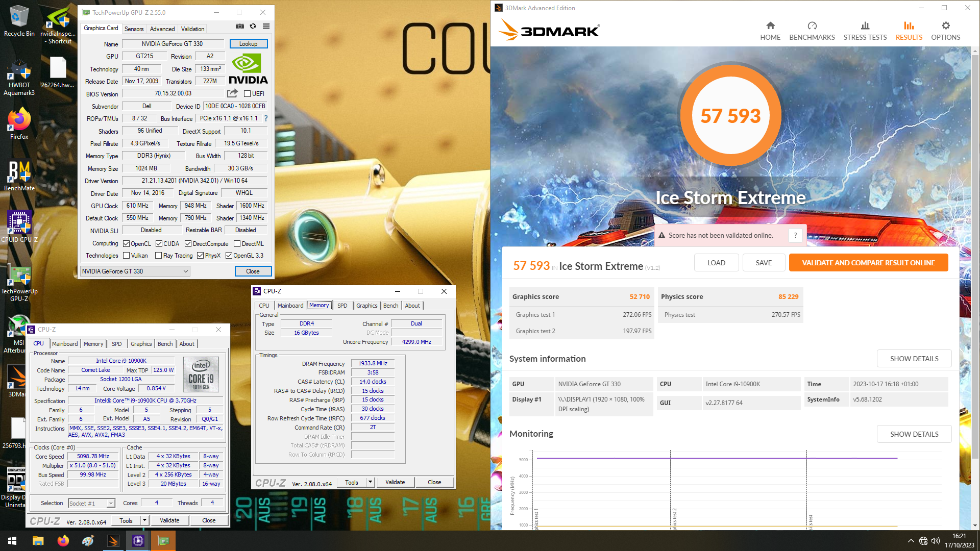Toggle the DirectCompute checkbox
Screen dimensions: 980x551
coord(188,244)
